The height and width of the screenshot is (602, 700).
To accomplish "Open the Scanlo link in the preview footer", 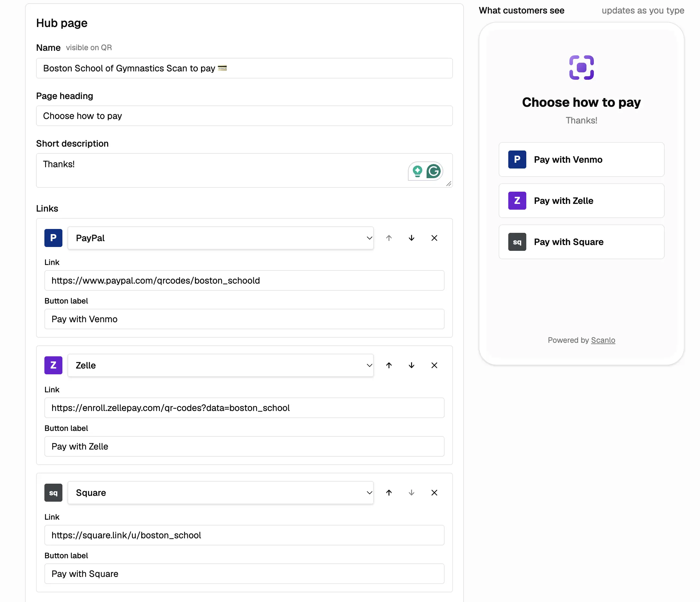I will (x=603, y=340).
